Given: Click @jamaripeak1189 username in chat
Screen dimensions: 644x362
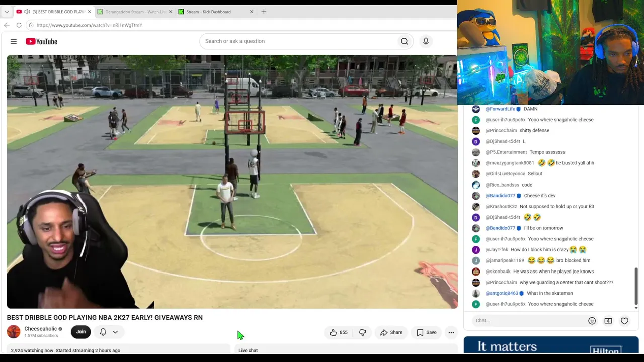Looking at the screenshot, I should [505, 260].
